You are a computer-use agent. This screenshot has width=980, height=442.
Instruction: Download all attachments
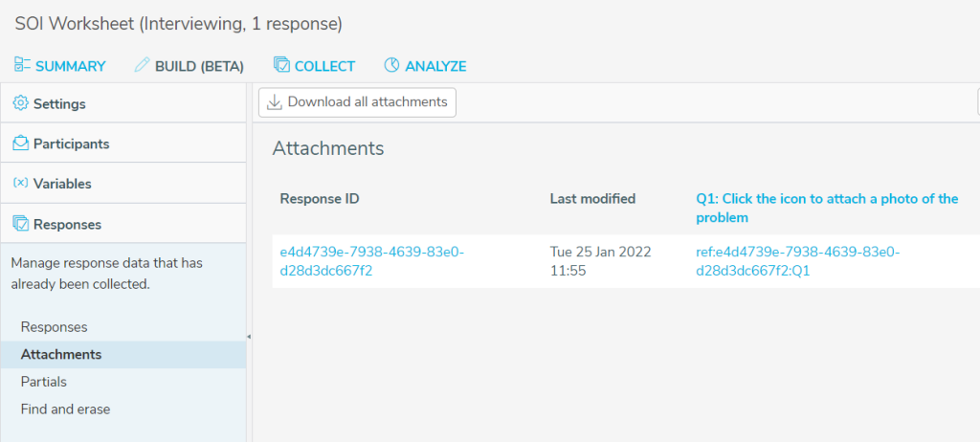tap(357, 102)
